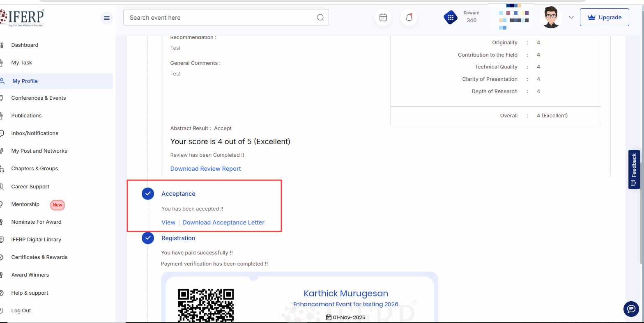Image resolution: width=644 pixels, height=323 pixels.
Task: Download the Acceptance Letter
Action: pyautogui.click(x=223, y=222)
